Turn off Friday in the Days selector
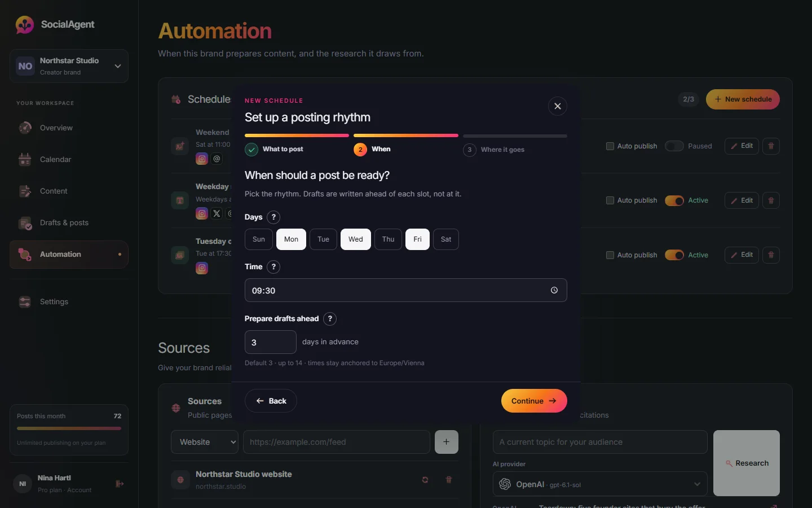 417,239
